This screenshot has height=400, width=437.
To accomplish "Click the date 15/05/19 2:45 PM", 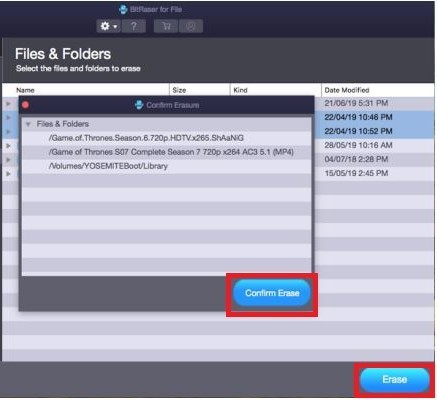I will pyautogui.click(x=356, y=173).
